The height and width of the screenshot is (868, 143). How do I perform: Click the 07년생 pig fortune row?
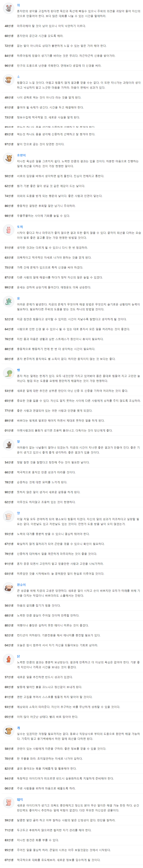(x=71, y=860)
